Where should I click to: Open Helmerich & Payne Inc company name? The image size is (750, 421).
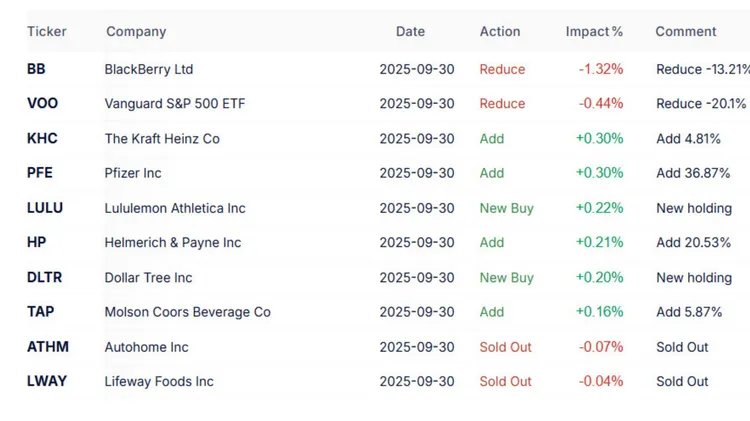(x=173, y=243)
